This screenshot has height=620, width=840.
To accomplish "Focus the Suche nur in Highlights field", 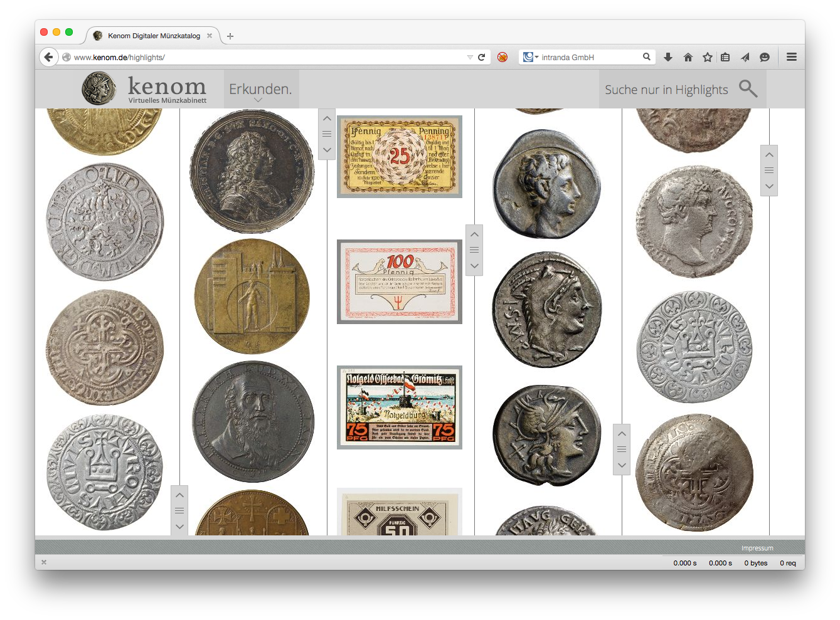I will point(666,90).
